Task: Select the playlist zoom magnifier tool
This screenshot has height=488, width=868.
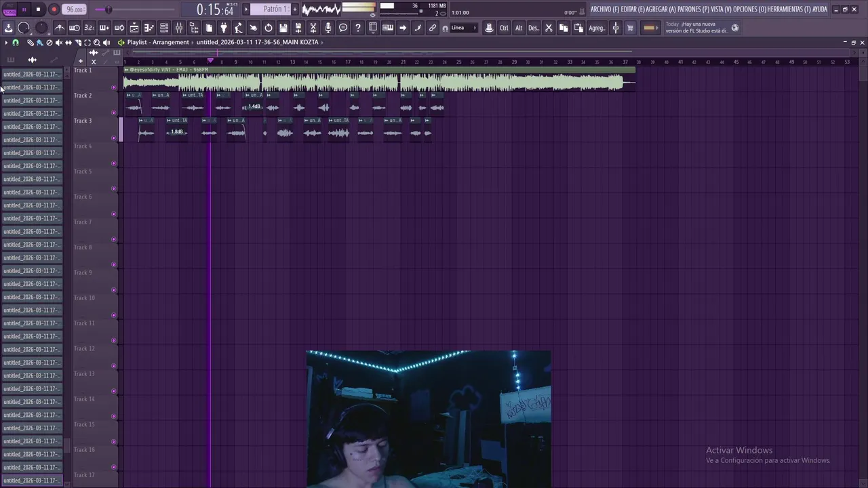Action: pyautogui.click(x=96, y=43)
